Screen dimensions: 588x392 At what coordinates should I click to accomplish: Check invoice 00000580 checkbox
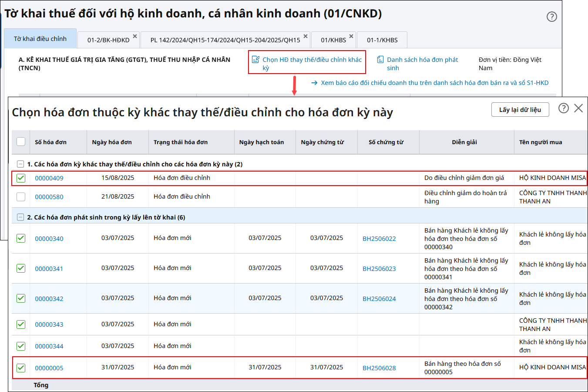point(21,197)
